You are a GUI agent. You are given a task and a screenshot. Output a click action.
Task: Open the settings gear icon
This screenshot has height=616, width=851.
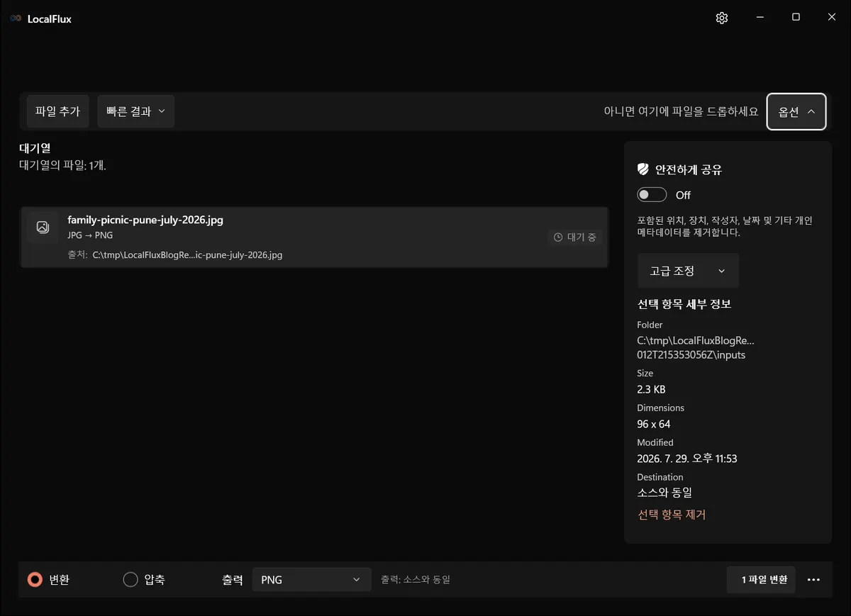coord(722,18)
